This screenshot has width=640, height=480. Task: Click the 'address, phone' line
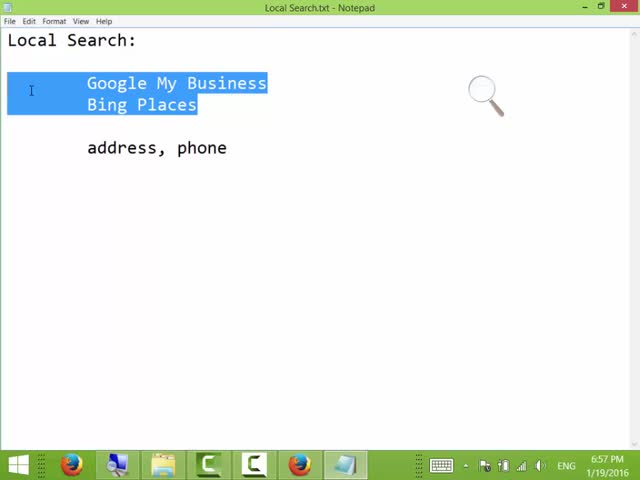click(157, 148)
